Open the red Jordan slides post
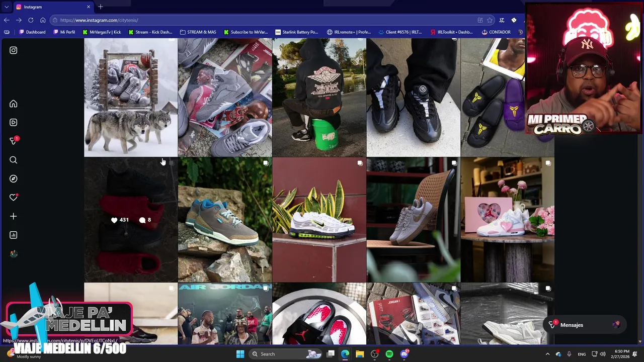This screenshot has width=644, height=362. (319, 314)
